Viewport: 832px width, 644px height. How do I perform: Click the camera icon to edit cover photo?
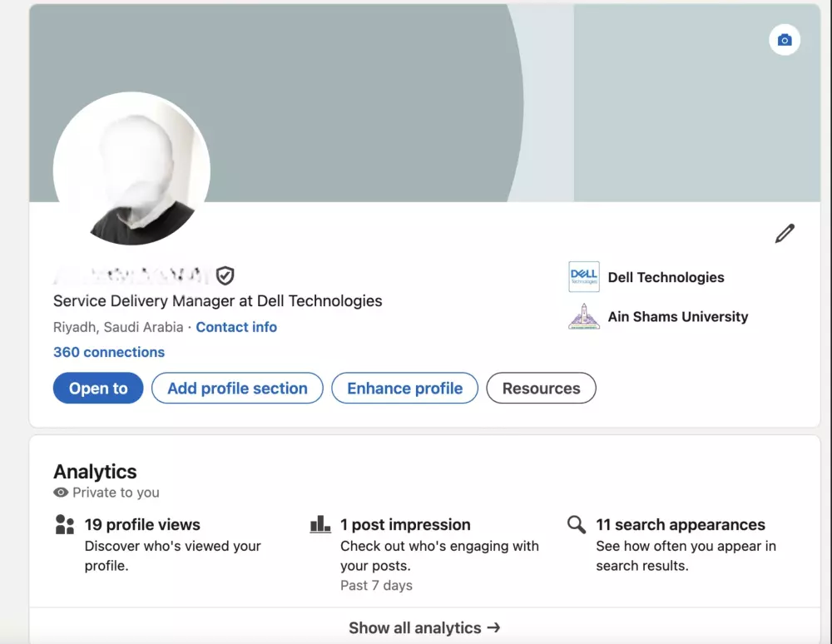[784, 39]
